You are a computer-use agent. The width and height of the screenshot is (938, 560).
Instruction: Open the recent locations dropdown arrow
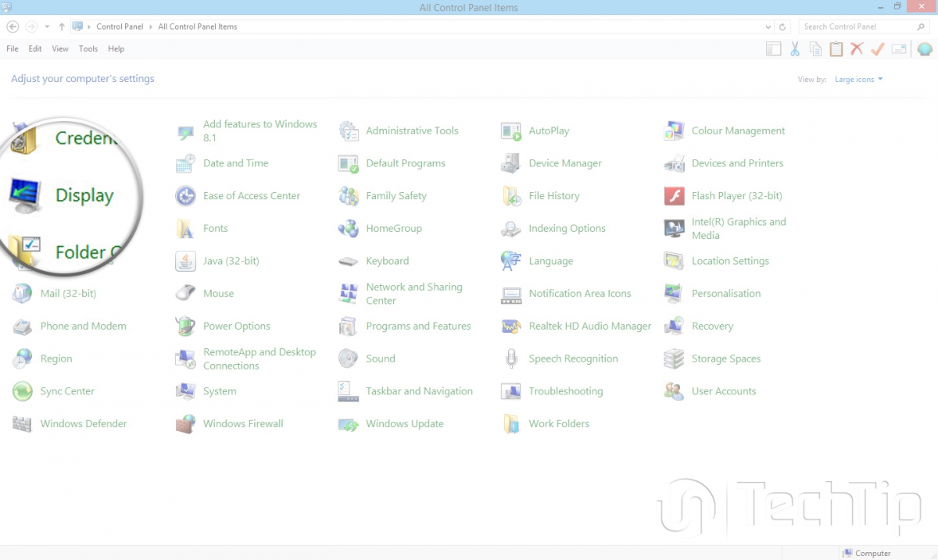click(48, 27)
